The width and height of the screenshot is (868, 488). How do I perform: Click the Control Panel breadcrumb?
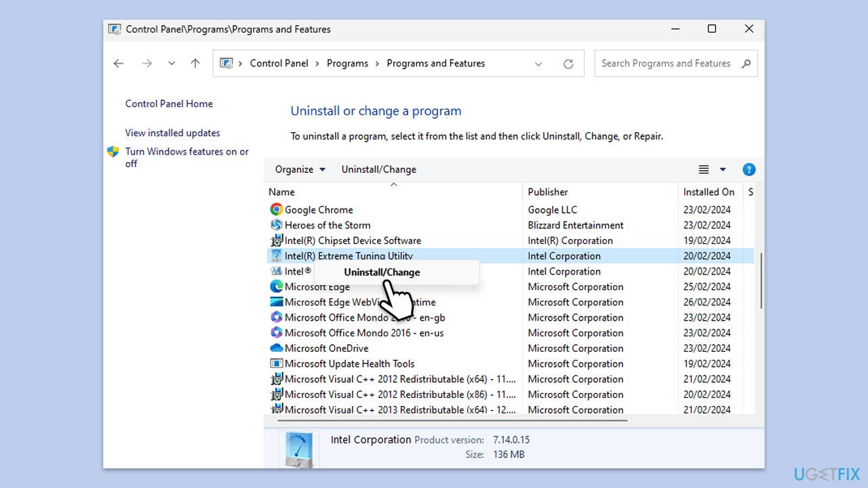click(279, 63)
